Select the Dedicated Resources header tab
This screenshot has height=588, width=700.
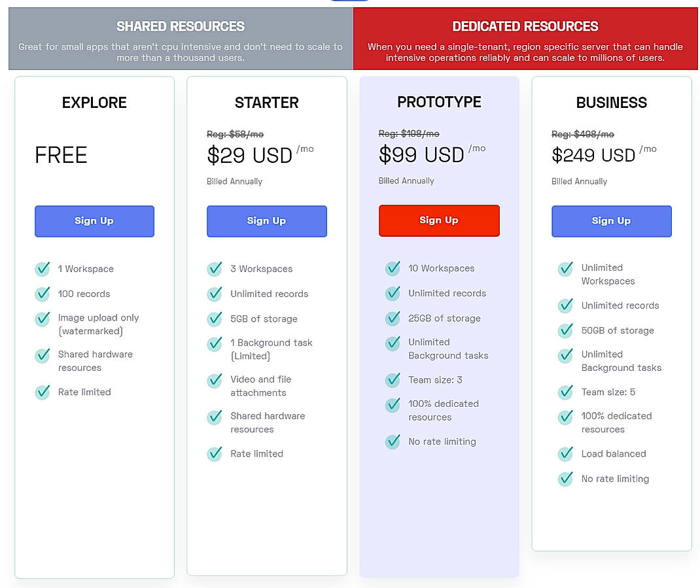point(525,39)
